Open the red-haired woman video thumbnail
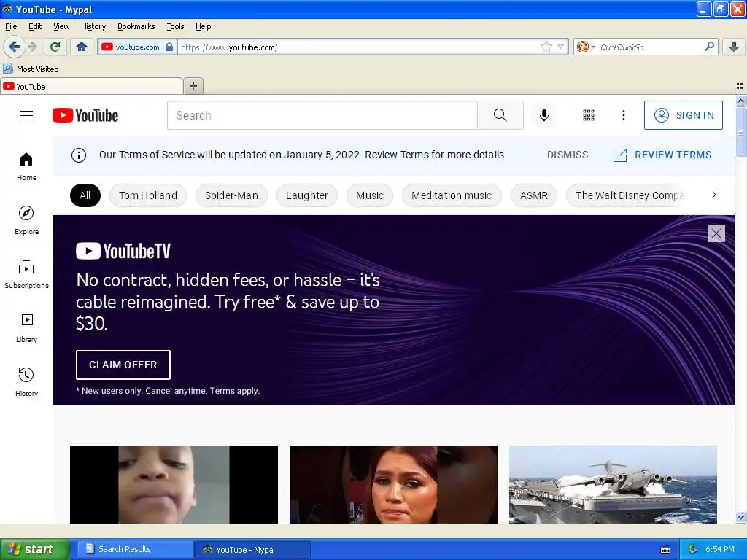The height and width of the screenshot is (560, 747). click(x=393, y=484)
